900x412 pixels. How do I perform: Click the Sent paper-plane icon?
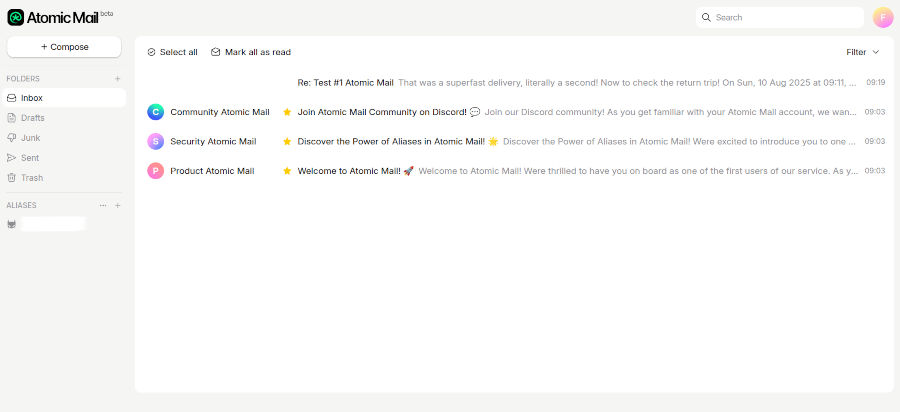(11, 158)
